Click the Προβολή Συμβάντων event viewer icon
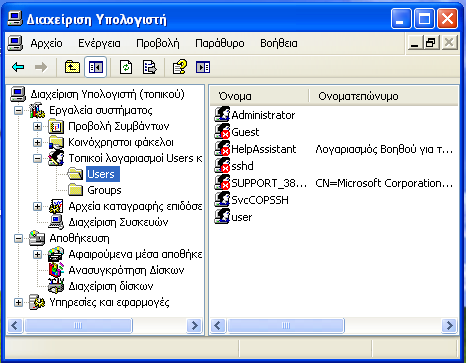 [56, 126]
